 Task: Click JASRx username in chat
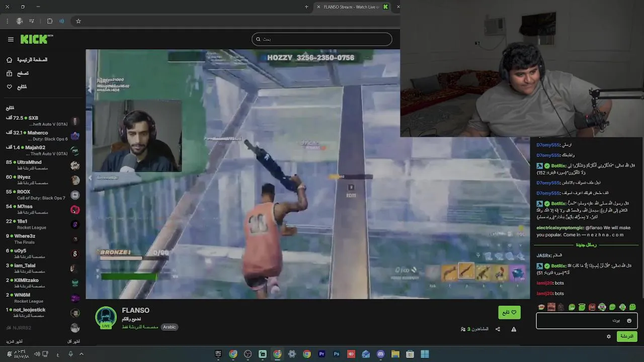[x=543, y=255]
